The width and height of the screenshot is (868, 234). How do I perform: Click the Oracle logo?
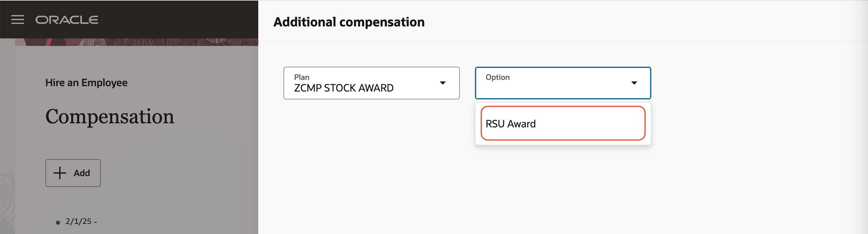pyautogui.click(x=67, y=20)
